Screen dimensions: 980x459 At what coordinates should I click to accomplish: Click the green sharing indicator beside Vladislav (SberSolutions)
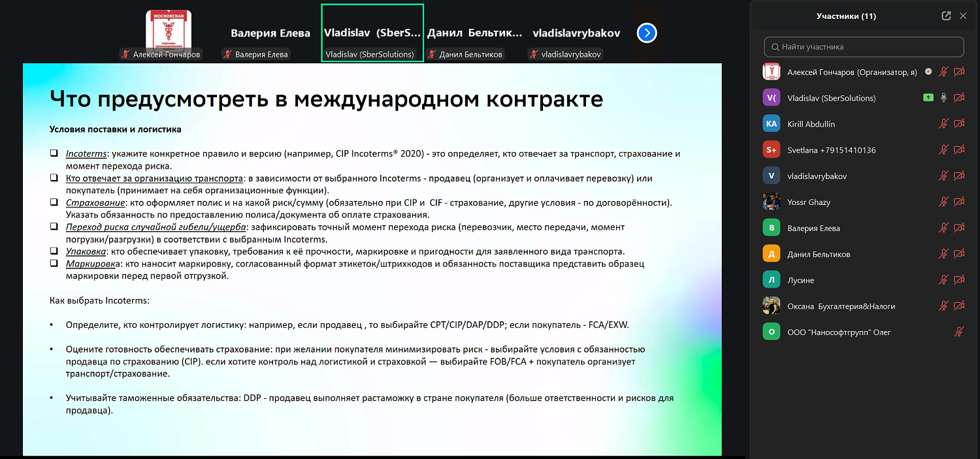(x=928, y=97)
